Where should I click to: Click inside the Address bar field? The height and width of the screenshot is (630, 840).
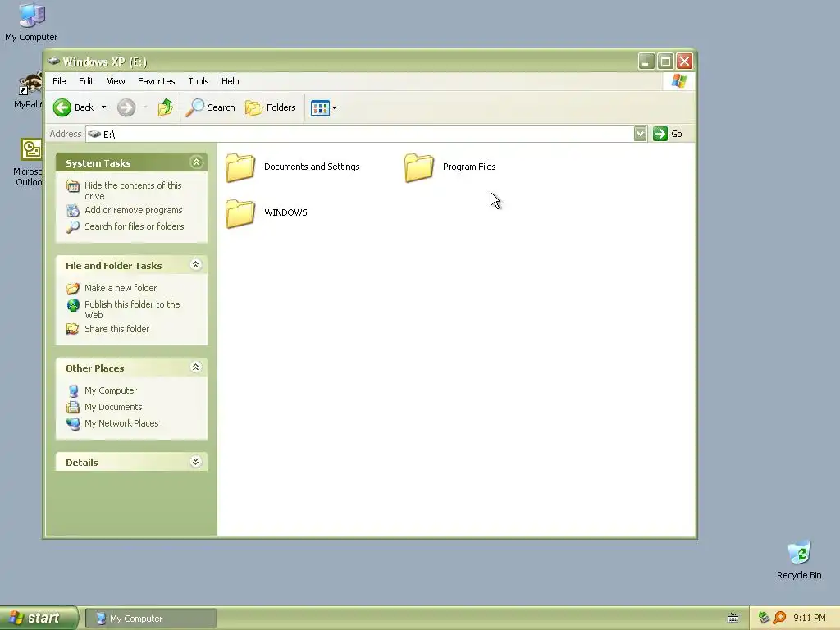click(x=359, y=134)
